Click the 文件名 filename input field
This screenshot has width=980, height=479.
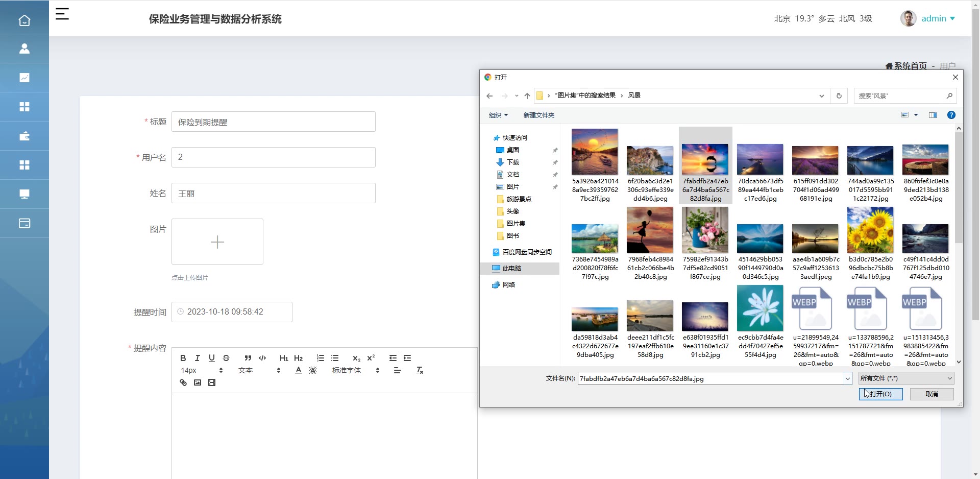[x=710, y=378]
